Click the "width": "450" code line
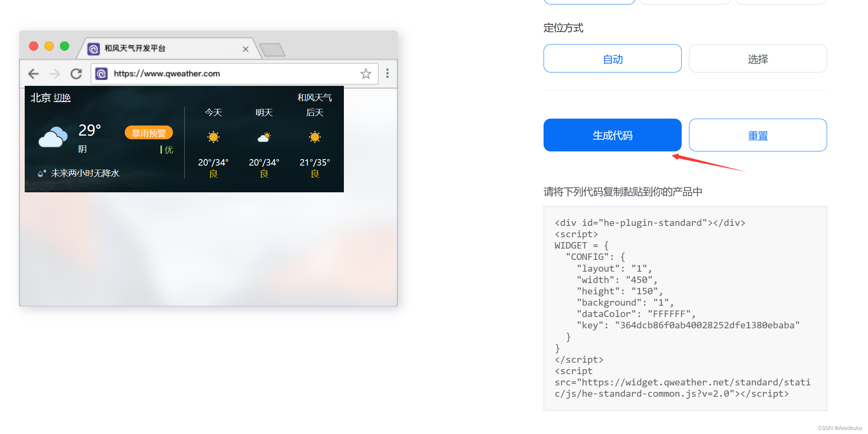This screenshot has width=868, height=434. click(x=617, y=280)
